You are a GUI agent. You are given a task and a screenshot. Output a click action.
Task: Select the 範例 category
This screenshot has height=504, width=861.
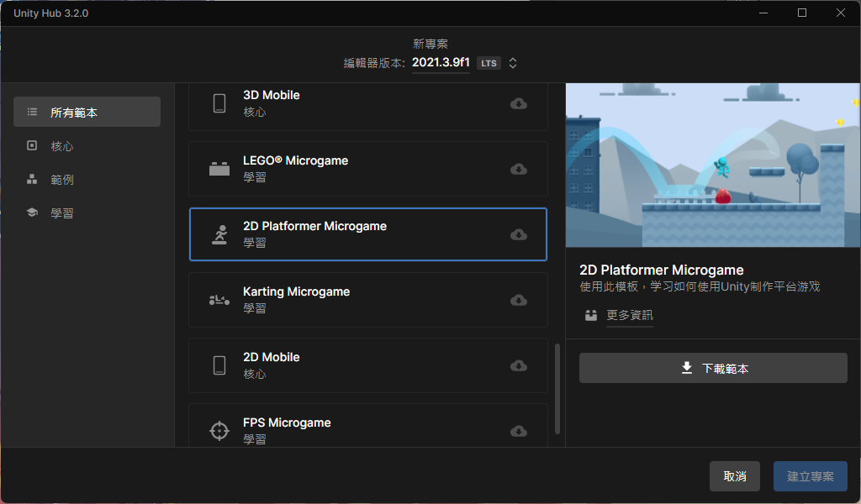coord(87,179)
